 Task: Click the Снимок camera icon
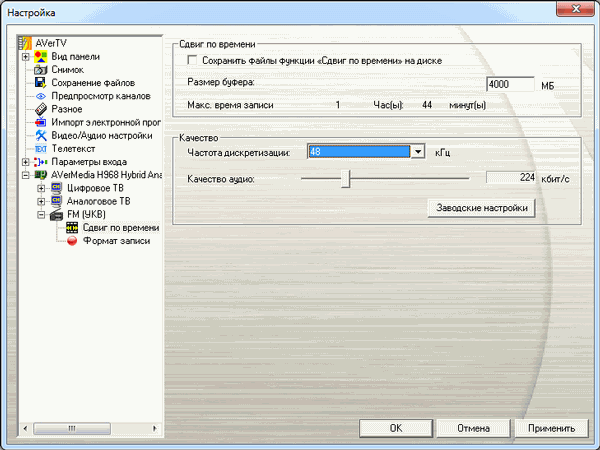tap(41, 70)
